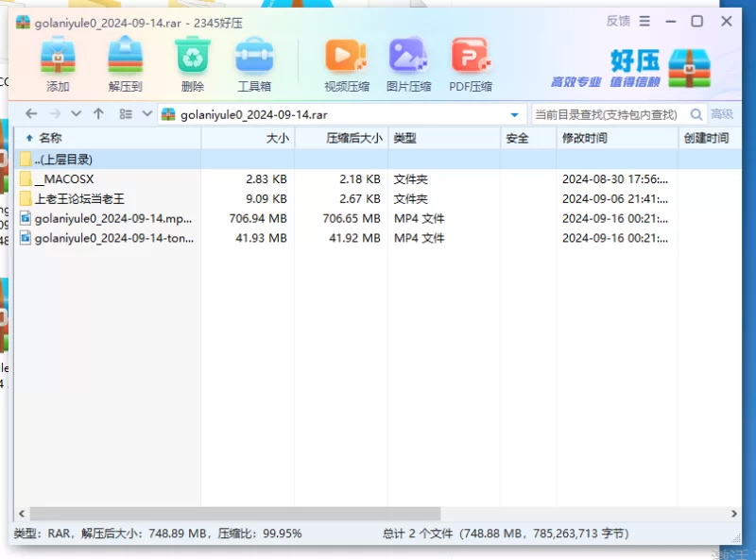The width and height of the screenshot is (756, 560).
Task: Click the search magnifier icon
Action: [696, 114]
